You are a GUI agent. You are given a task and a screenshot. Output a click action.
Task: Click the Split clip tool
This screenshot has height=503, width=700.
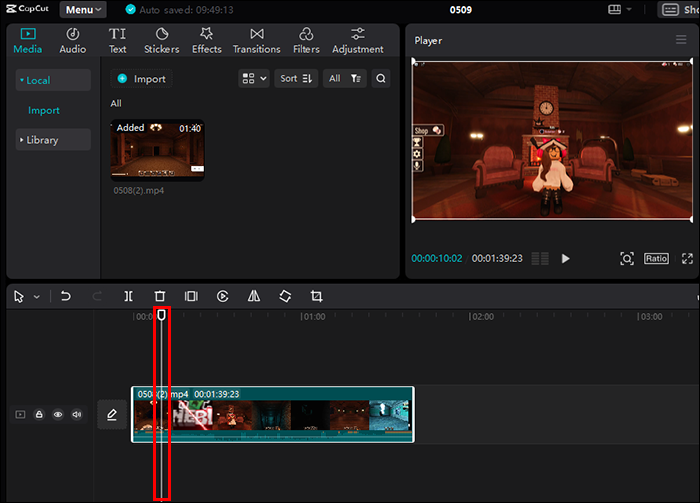click(128, 296)
